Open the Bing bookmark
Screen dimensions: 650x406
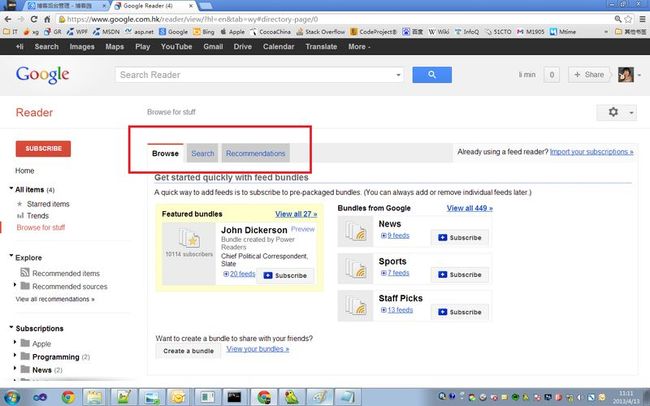(x=204, y=32)
